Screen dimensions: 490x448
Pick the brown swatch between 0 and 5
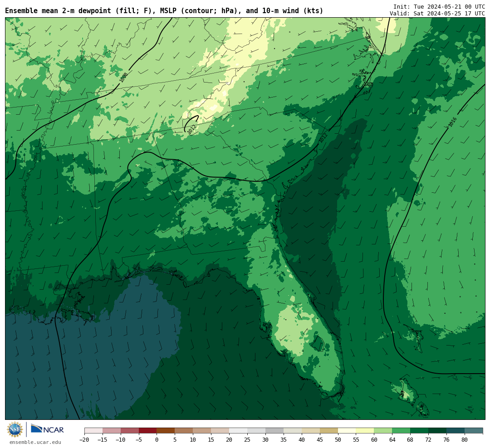point(166,431)
